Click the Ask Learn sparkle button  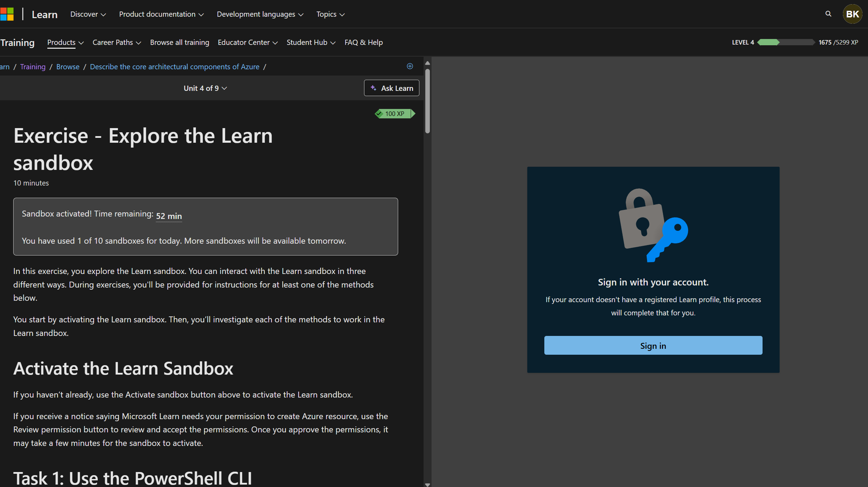[x=391, y=88]
